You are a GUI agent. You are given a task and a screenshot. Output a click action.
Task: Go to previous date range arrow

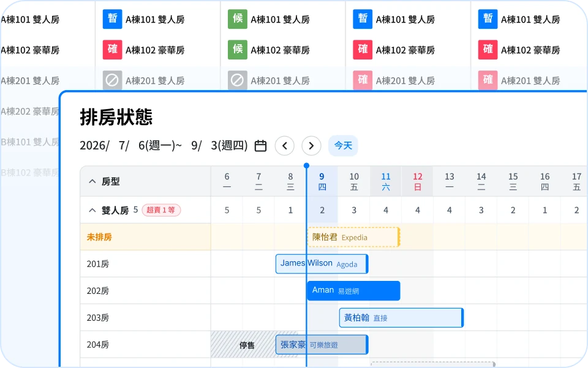pos(285,146)
